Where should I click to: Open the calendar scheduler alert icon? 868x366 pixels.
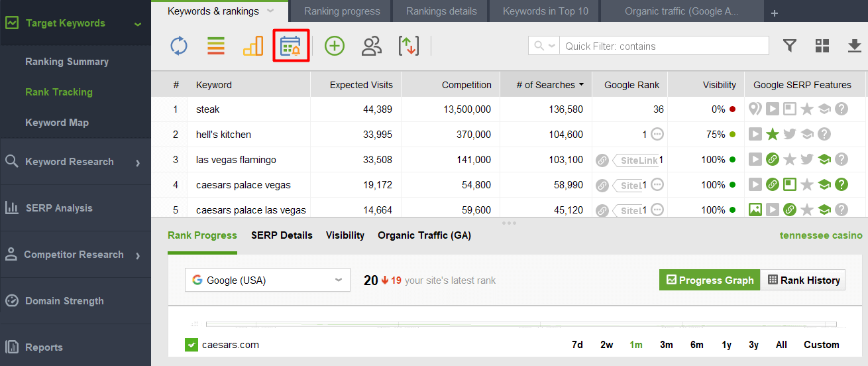[291, 46]
